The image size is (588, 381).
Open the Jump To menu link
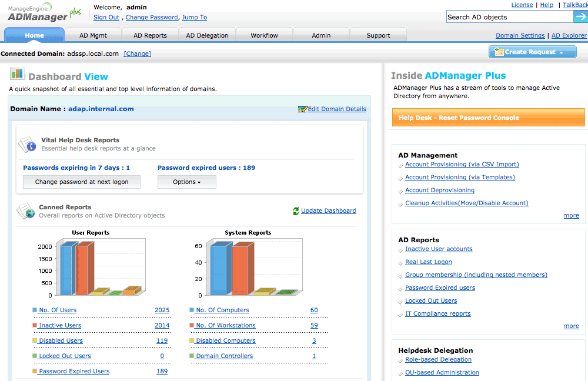coord(194,17)
